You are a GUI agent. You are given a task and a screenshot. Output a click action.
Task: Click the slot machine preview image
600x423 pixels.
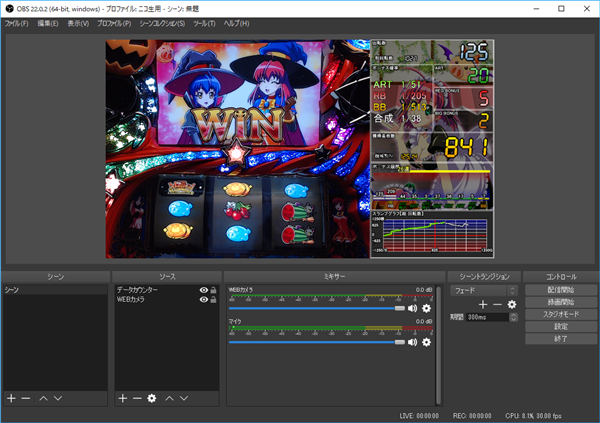point(238,149)
